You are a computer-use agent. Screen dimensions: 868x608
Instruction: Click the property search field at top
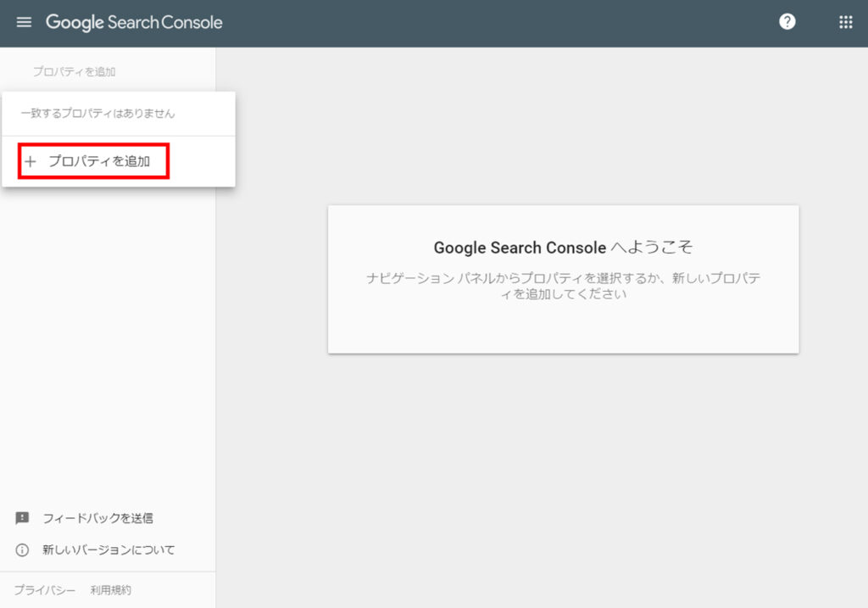(x=108, y=71)
